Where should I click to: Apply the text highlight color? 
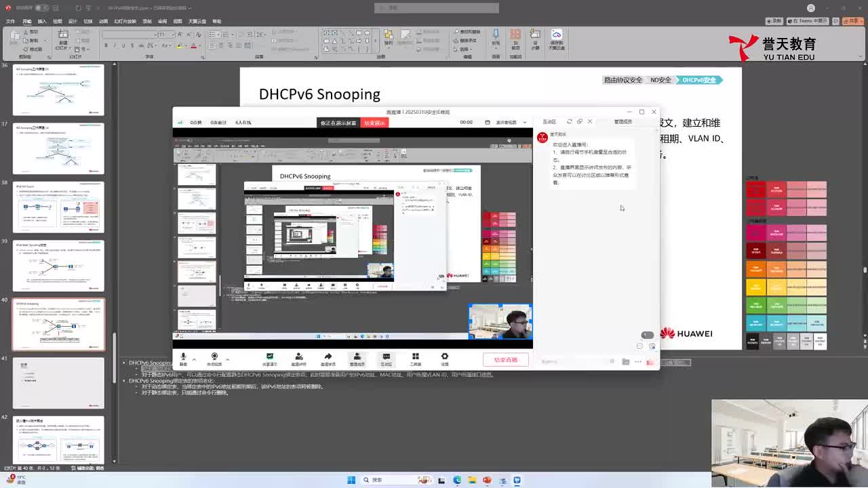(x=181, y=45)
